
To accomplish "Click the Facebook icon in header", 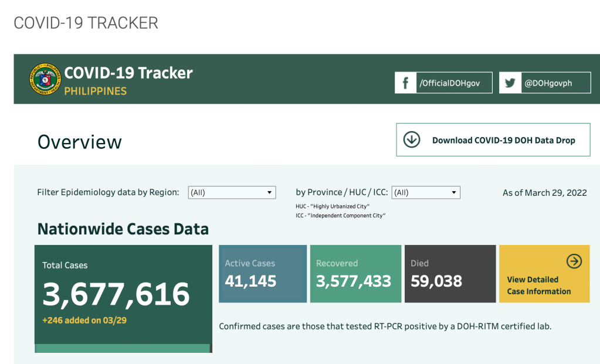I will (x=405, y=83).
